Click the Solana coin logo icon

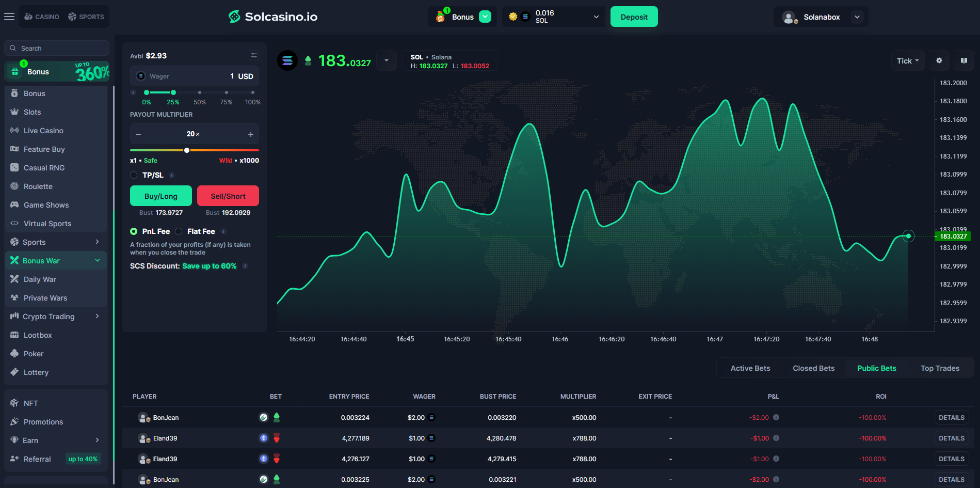(287, 61)
